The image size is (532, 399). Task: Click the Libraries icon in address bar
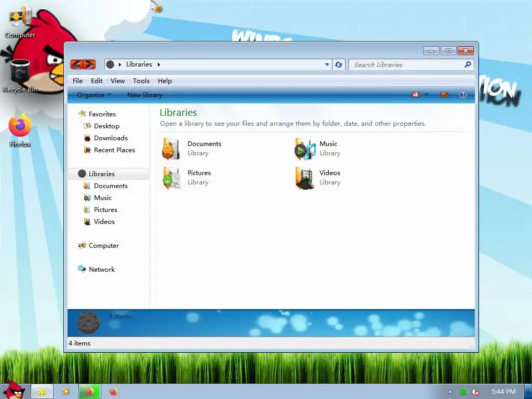tap(110, 64)
